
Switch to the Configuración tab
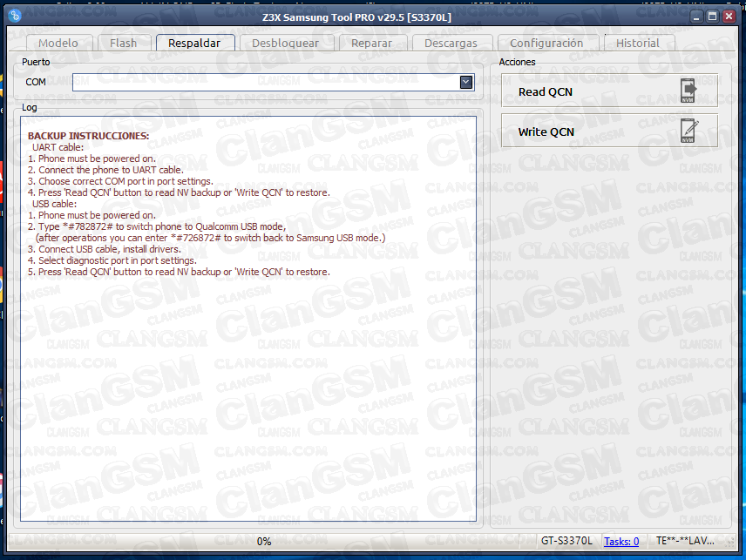(546, 43)
